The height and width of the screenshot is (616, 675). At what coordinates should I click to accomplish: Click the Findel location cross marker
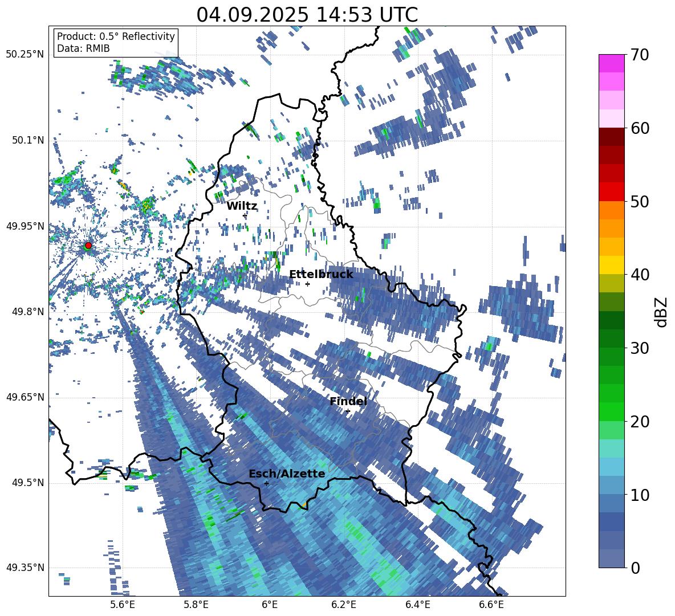348,411
